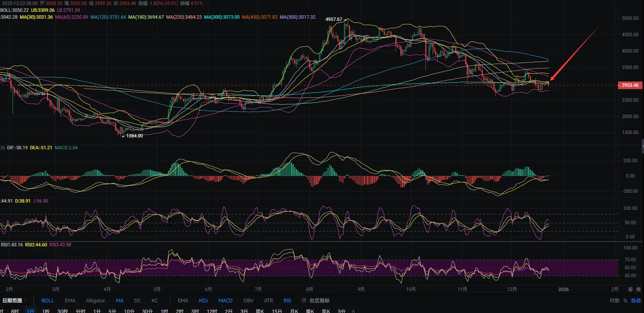Set the price axis to 自动 auto
Screen dimensions: 644x313
636,300
